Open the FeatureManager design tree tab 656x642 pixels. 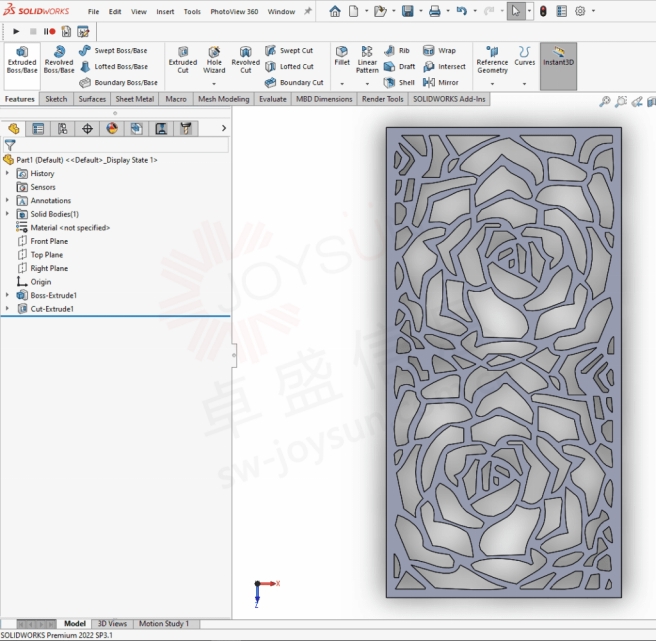(13, 129)
